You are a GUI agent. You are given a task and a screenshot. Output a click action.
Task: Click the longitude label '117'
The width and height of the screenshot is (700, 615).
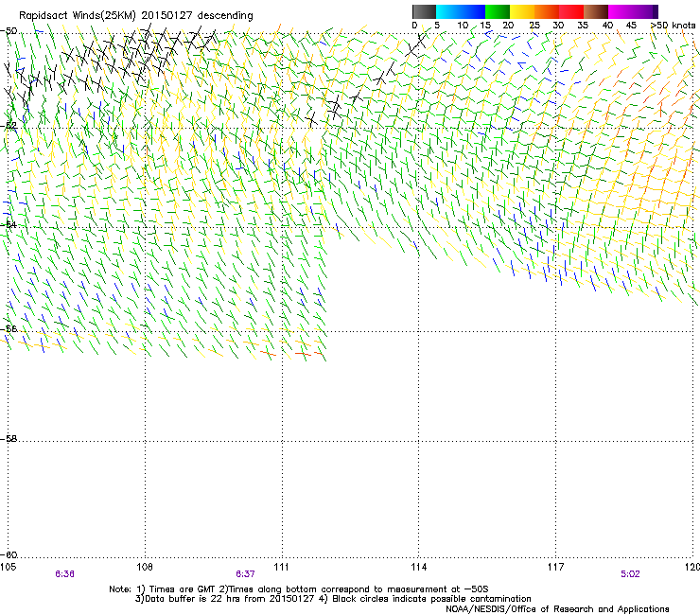[555, 567]
